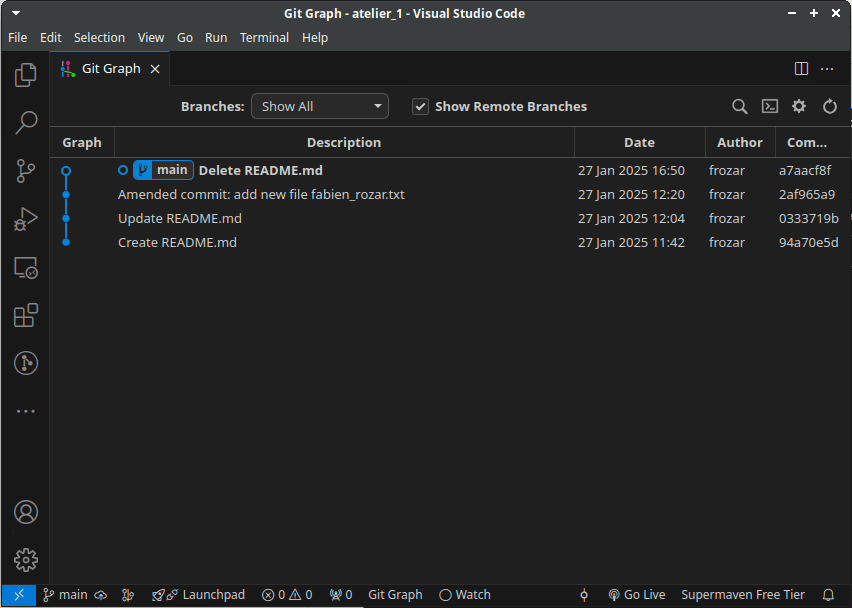Click date 27 Jan 2025 11:42
The image size is (852, 608).
(x=631, y=242)
